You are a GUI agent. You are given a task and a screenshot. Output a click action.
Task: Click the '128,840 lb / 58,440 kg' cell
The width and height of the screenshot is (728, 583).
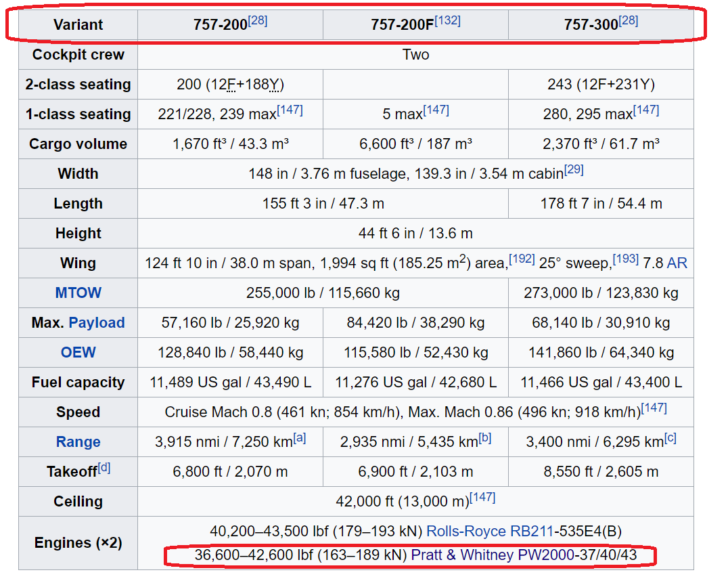(x=230, y=352)
